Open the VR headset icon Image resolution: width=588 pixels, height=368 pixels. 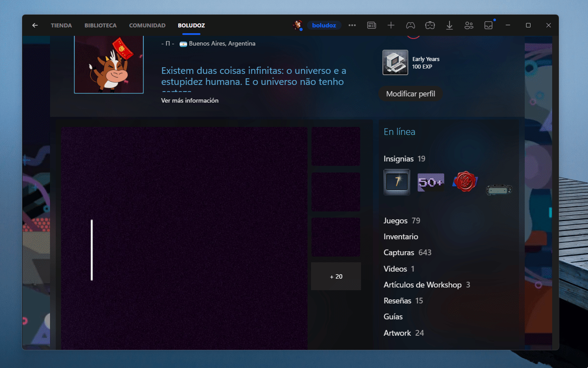430,25
